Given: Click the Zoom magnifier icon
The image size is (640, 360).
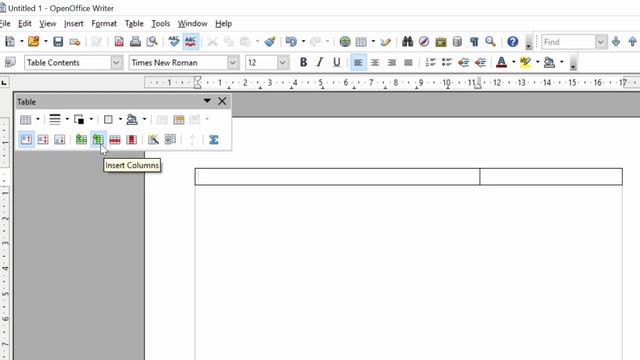Looking at the screenshot, I should [x=490, y=42].
